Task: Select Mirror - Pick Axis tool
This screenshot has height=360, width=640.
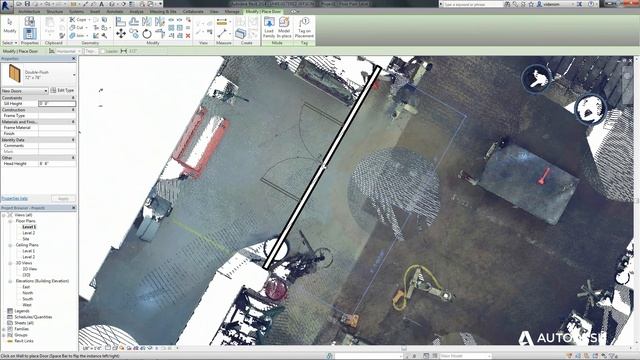Action: tap(147, 22)
